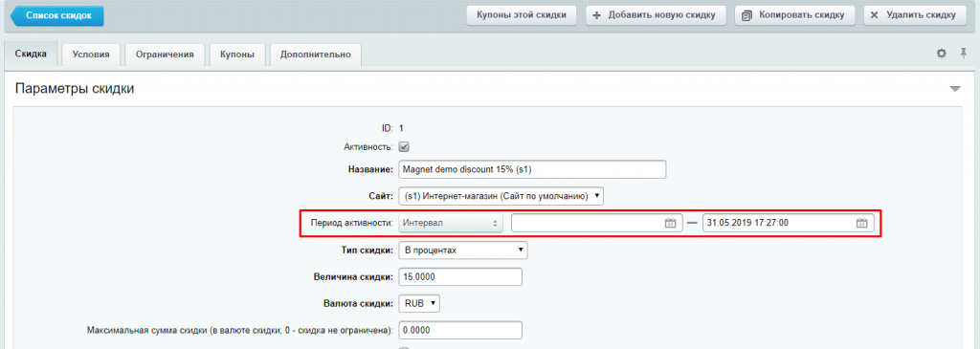Open the Валюта скидки RUB dropdown
This screenshot has height=349, width=980.
tap(419, 303)
